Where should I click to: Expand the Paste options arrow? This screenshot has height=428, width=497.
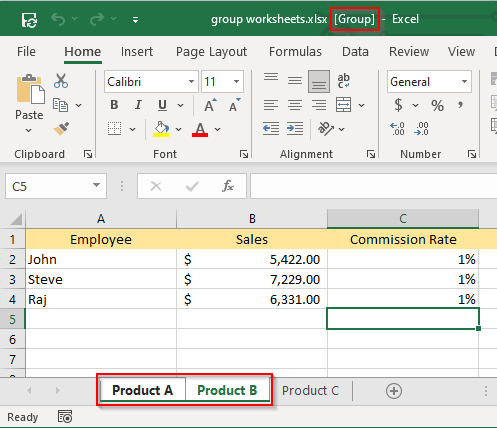point(29,130)
